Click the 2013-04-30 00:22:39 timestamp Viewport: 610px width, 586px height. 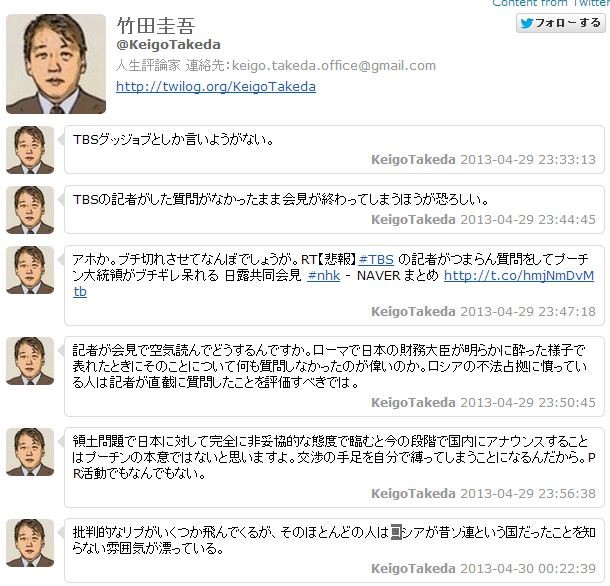tap(528, 568)
